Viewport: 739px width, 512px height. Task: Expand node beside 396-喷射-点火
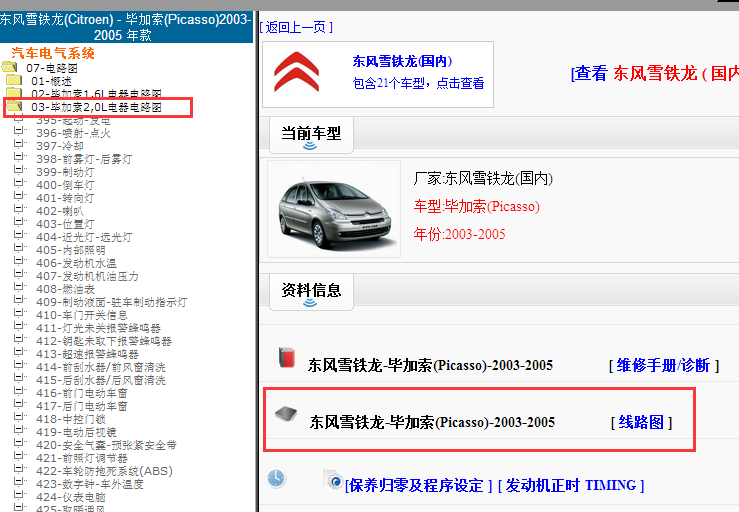[19, 131]
